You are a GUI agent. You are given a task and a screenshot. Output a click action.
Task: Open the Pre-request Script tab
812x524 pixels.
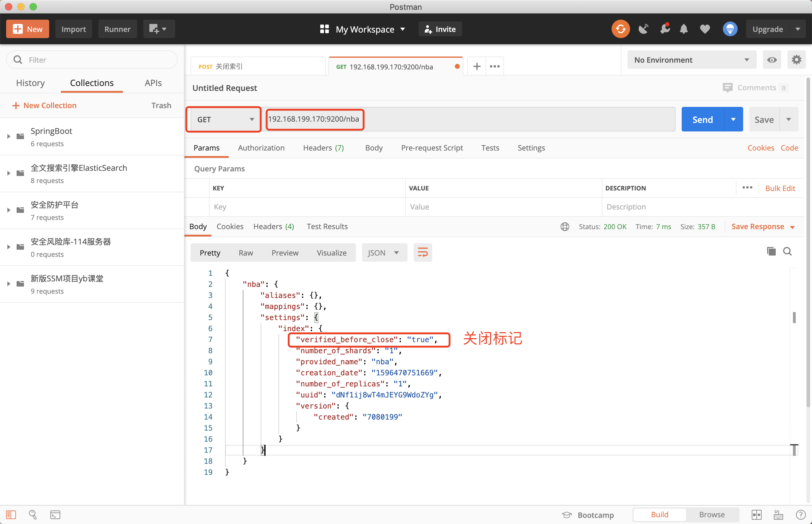(x=432, y=148)
